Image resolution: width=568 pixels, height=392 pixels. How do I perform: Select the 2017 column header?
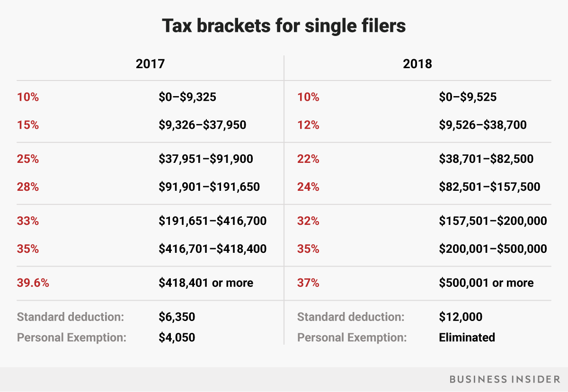(150, 63)
